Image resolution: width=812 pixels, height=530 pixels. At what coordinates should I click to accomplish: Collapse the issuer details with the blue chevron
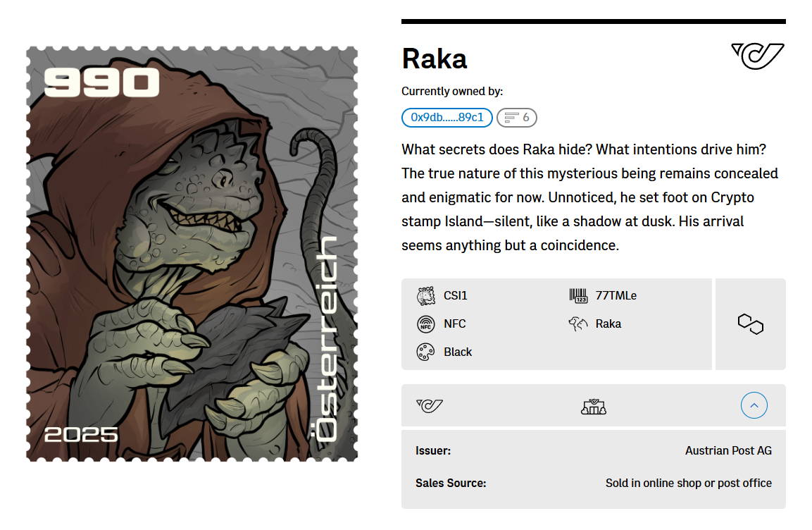(x=754, y=405)
